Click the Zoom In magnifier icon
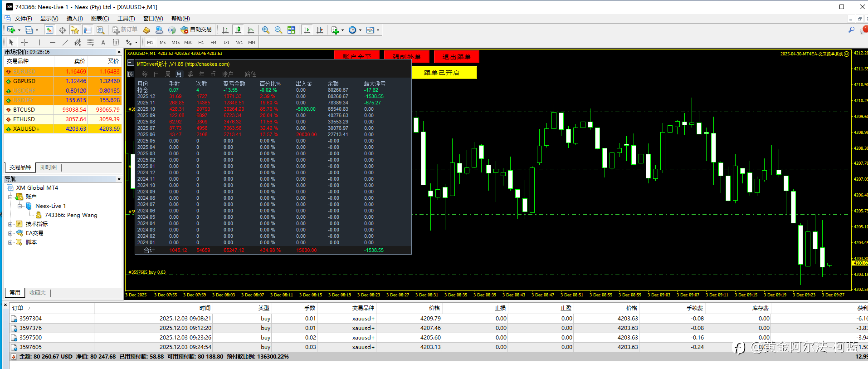The height and width of the screenshot is (369, 868). point(266,30)
